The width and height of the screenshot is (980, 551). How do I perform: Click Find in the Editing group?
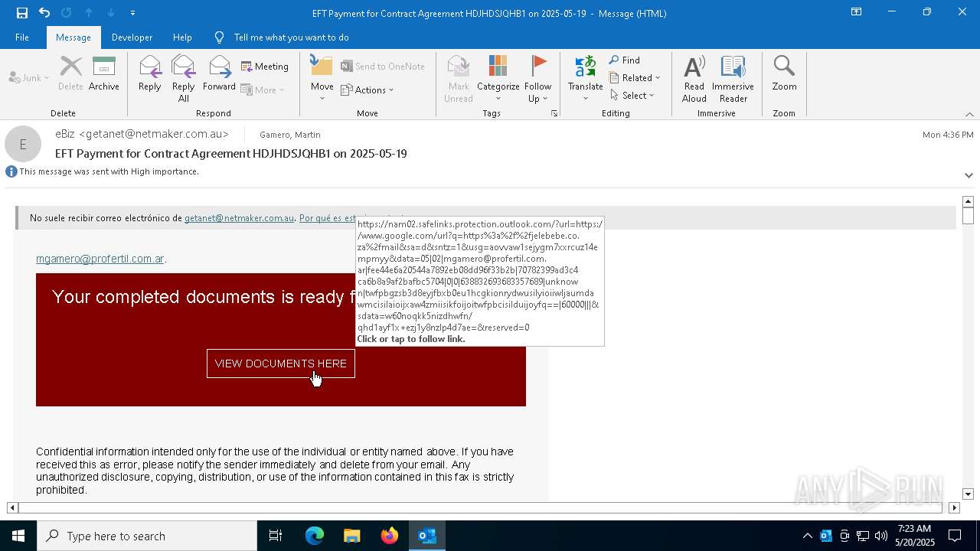click(625, 60)
